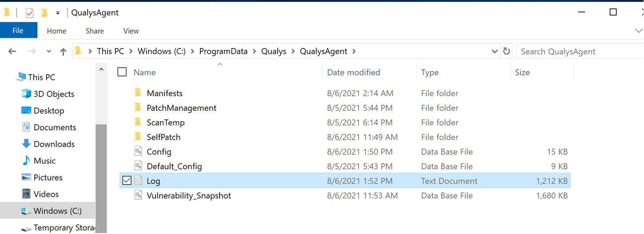The height and width of the screenshot is (234, 644).
Task: Open the File menu
Action: click(x=18, y=31)
